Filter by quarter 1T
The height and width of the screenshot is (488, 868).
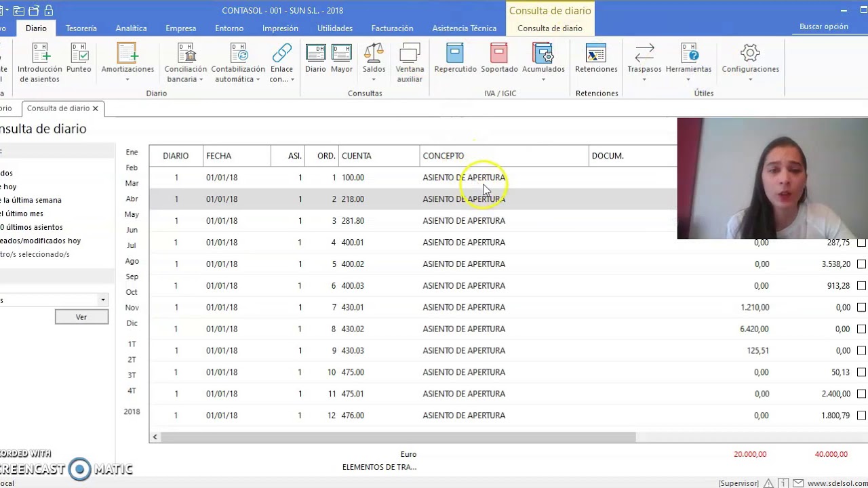coord(132,344)
